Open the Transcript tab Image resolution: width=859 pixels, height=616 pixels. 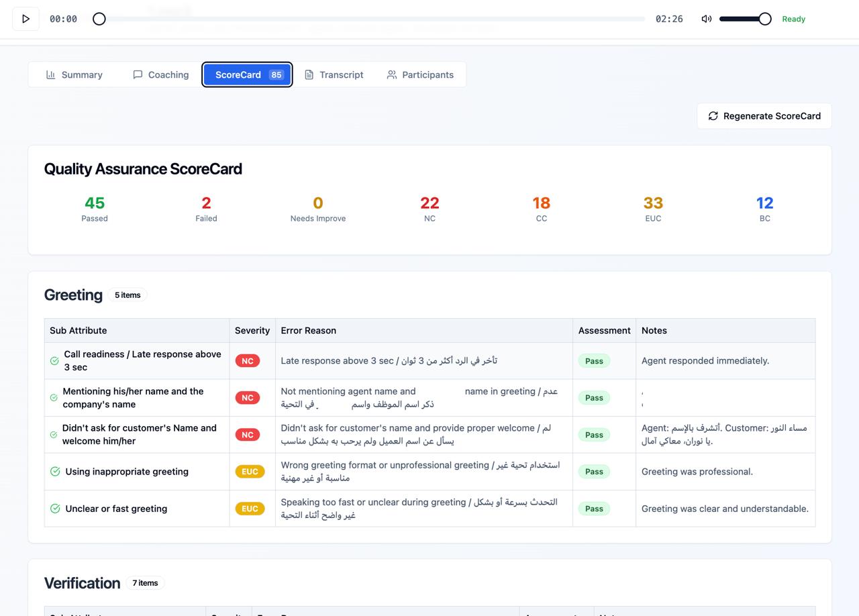point(334,74)
